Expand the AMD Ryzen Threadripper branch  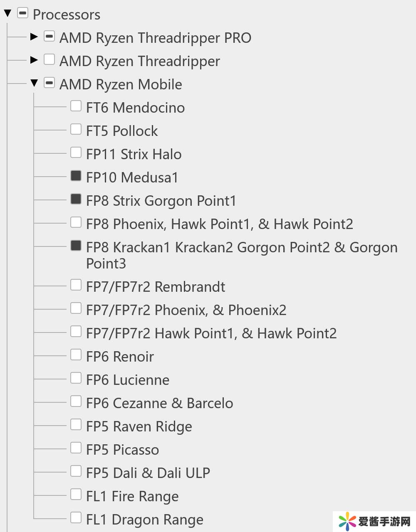(x=34, y=60)
